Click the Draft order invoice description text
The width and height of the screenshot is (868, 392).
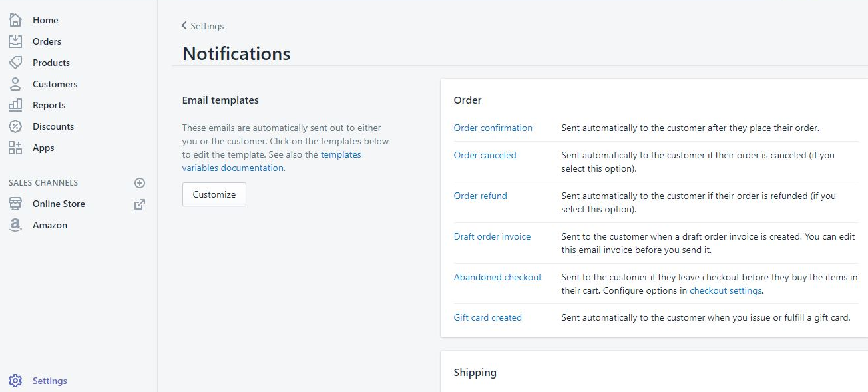709,243
